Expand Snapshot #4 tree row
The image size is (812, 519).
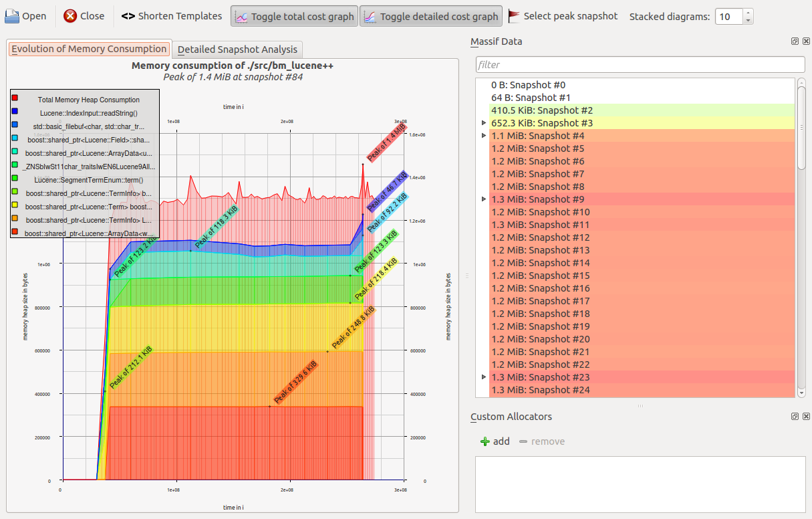(x=484, y=136)
